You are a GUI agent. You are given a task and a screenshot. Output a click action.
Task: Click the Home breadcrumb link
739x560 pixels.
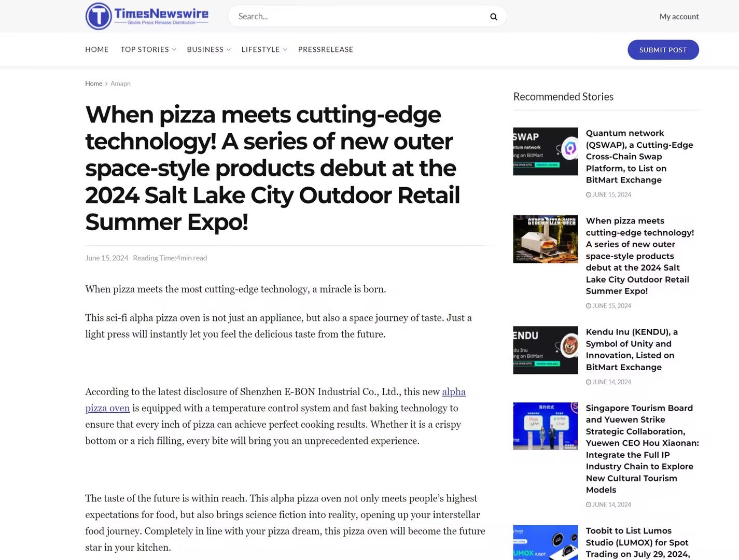[x=94, y=83]
